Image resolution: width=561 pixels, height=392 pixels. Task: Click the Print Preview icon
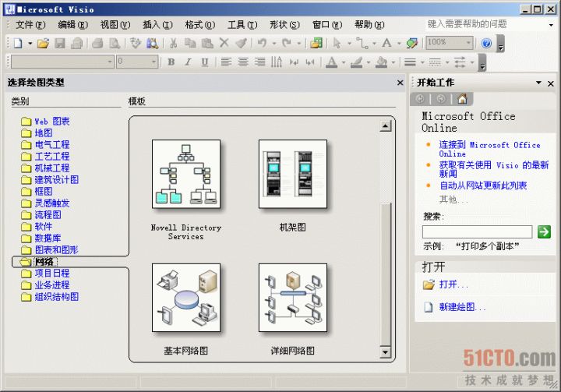(115, 44)
